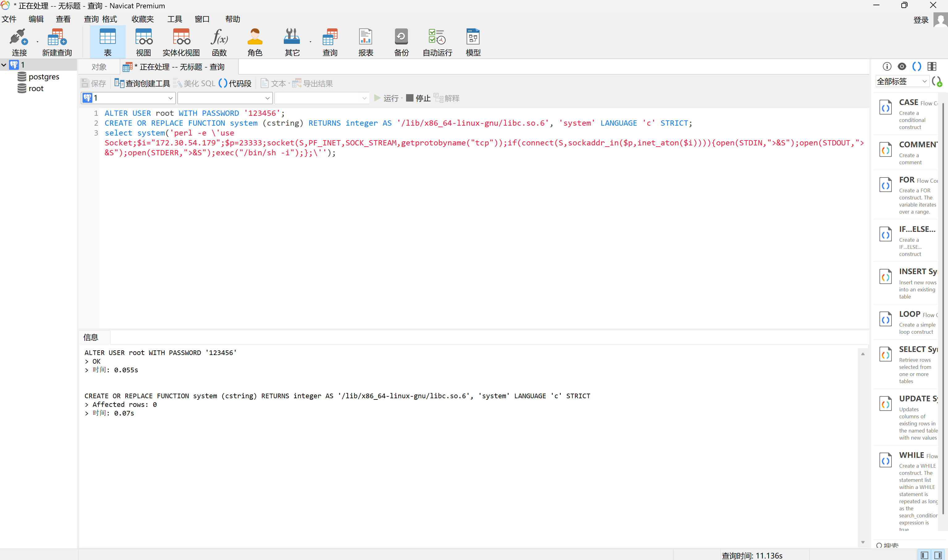Toggle the left pane layout button in status bar
The image size is (948, 560).
coord(924,555)
